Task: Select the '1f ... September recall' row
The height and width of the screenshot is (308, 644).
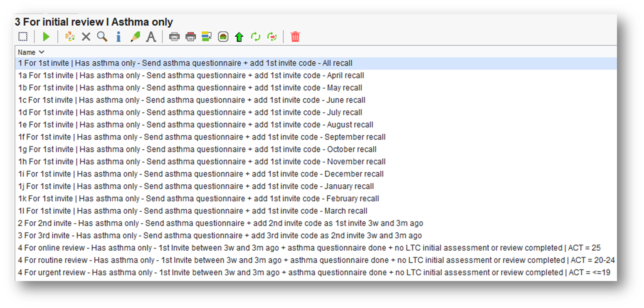Action: (x=316, y=137)
